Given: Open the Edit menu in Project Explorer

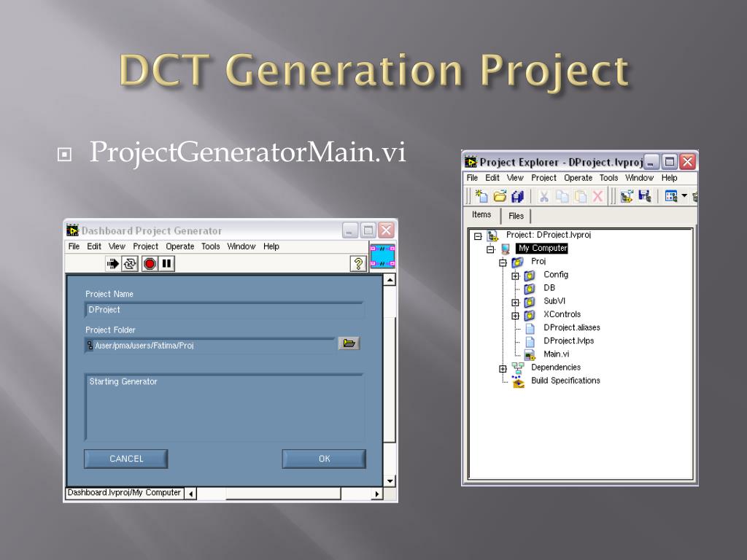Looking at the screenshot, I should 492,178.
